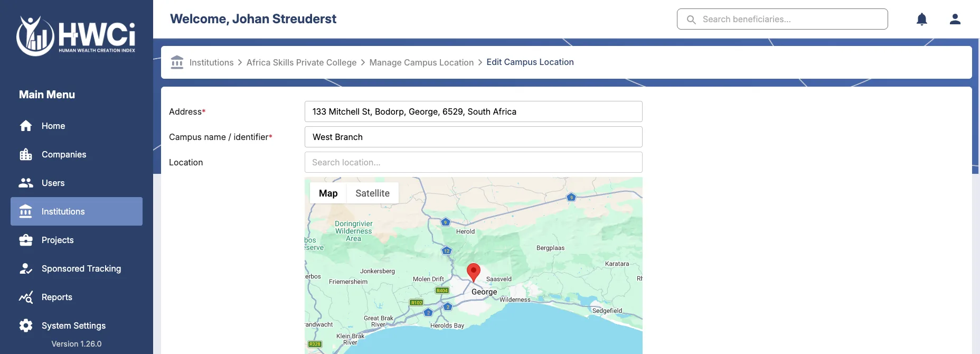Screen dimensions: 980x354
Task: Click Sedgefield label on map
Action: click(607, 311)
